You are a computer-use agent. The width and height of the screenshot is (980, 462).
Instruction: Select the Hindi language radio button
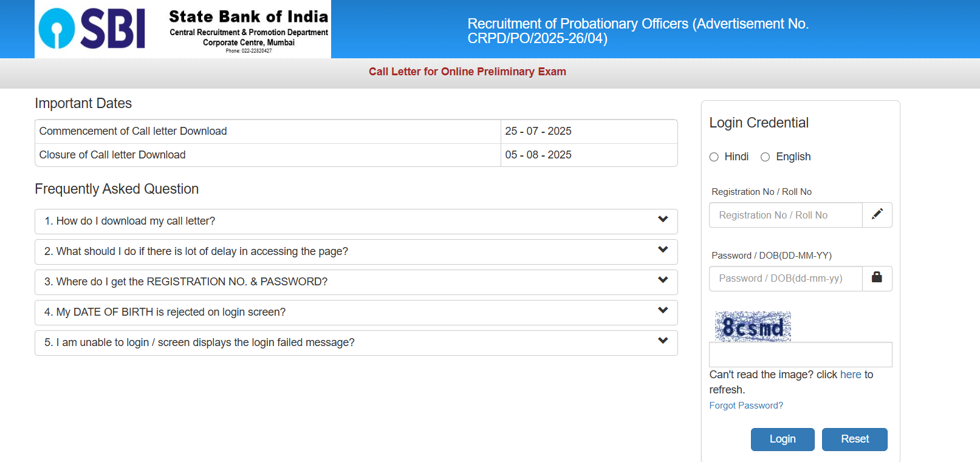714,157
